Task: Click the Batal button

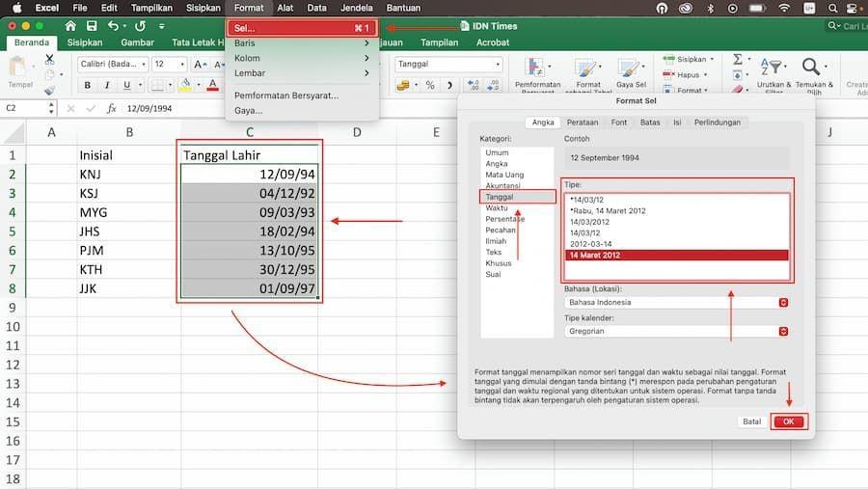Action: (751, 421)
